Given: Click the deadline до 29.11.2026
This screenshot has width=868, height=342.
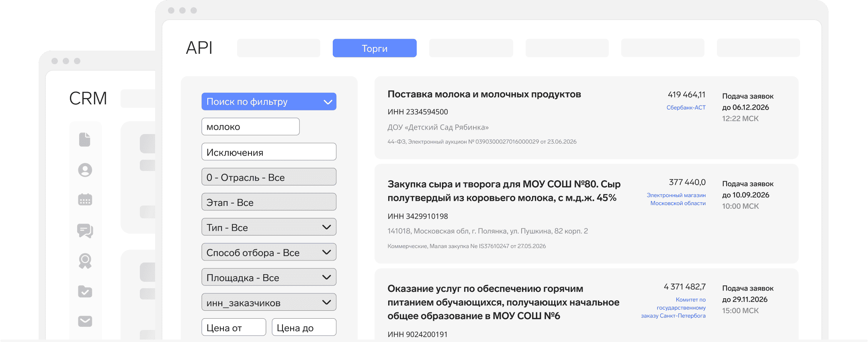Looking at the screenshot, I should [x=745, y=299].
